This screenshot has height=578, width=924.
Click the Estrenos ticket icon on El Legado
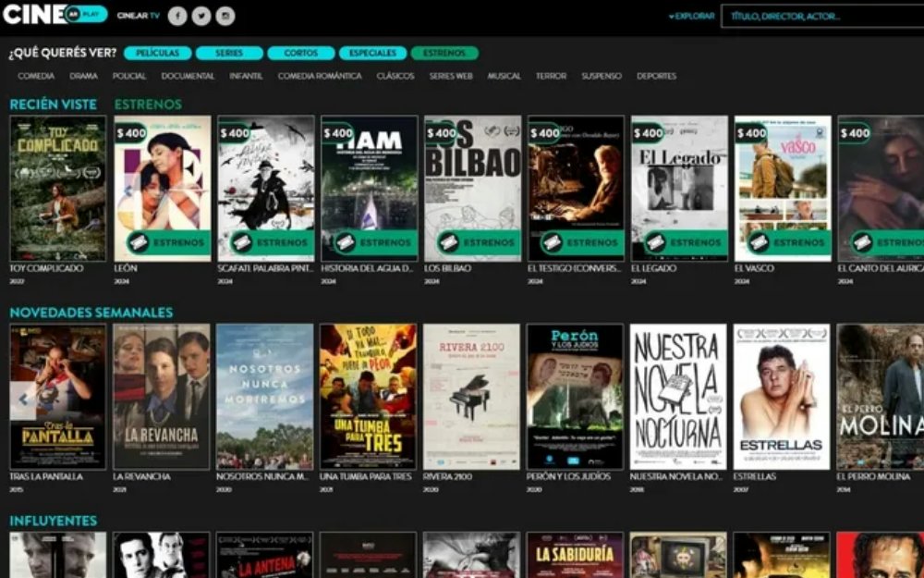[x=656, y=241]
